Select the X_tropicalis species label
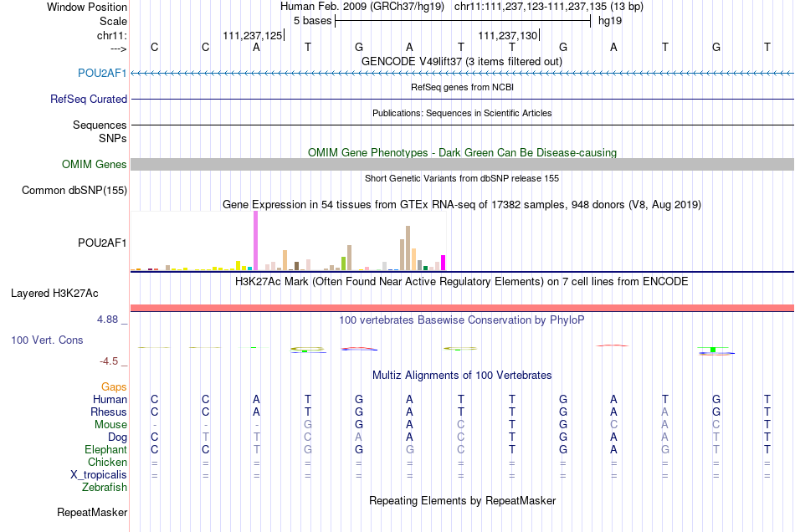Image resolution: width=795 pixels, height=532 pixels. coord(99,475)
